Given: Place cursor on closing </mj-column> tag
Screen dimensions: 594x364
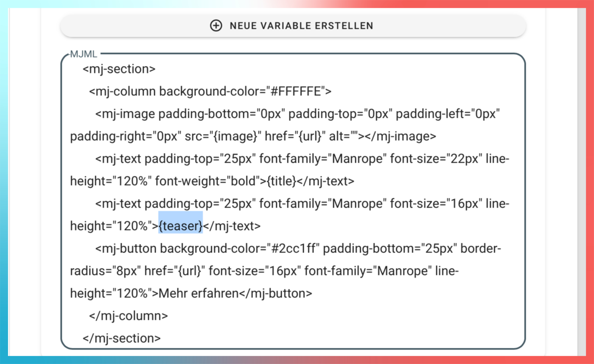Looking at the screenshot, I should point(129,316).
